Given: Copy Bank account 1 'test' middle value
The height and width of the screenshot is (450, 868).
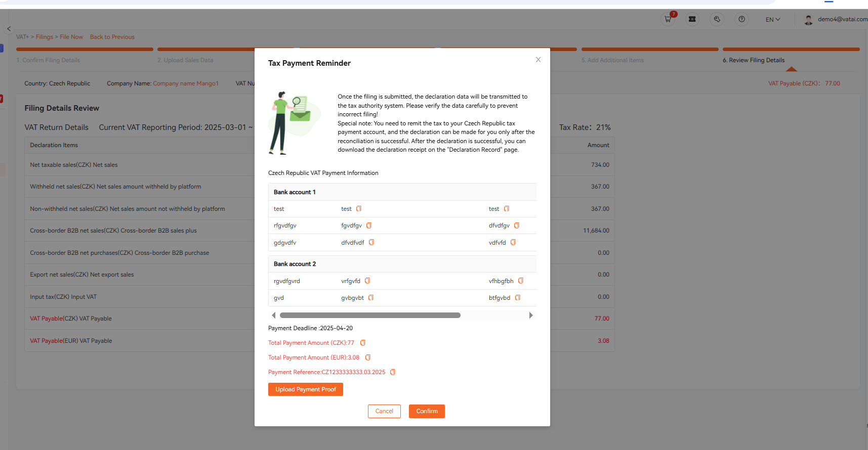Looking at the screenshot, I should (x=359, y=209).
